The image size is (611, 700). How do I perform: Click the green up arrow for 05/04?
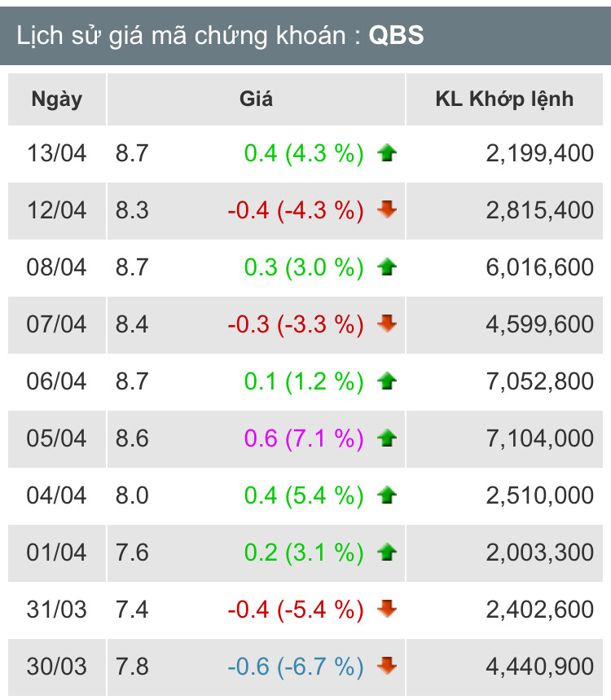pyautogui.click(x=387, y=438)
